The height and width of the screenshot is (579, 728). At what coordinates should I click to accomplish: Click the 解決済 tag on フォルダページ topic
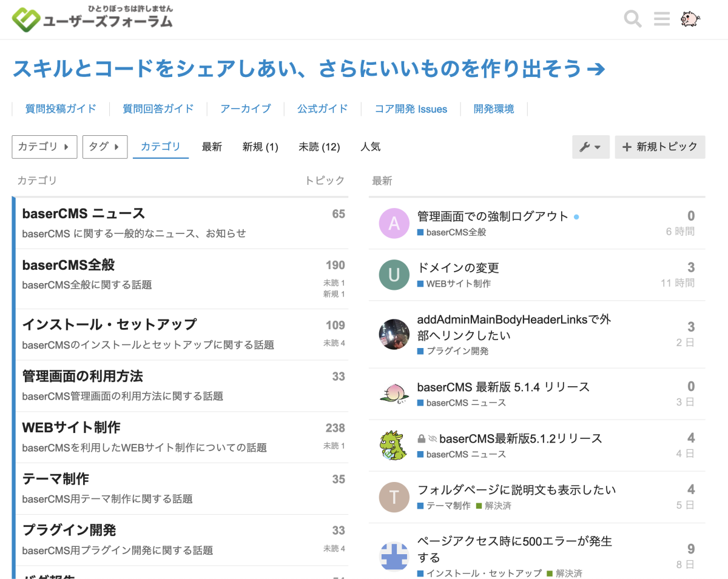pyautogui.click(x=497, y=506)
